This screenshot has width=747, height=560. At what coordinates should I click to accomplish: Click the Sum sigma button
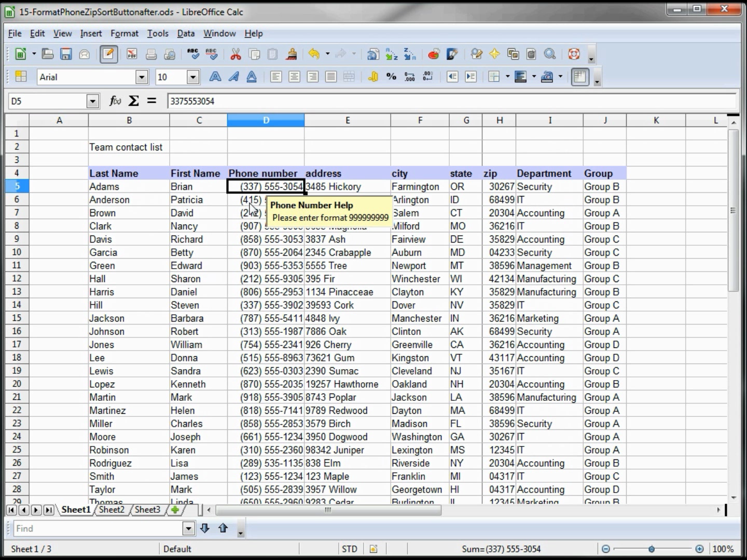click(133, 101)
